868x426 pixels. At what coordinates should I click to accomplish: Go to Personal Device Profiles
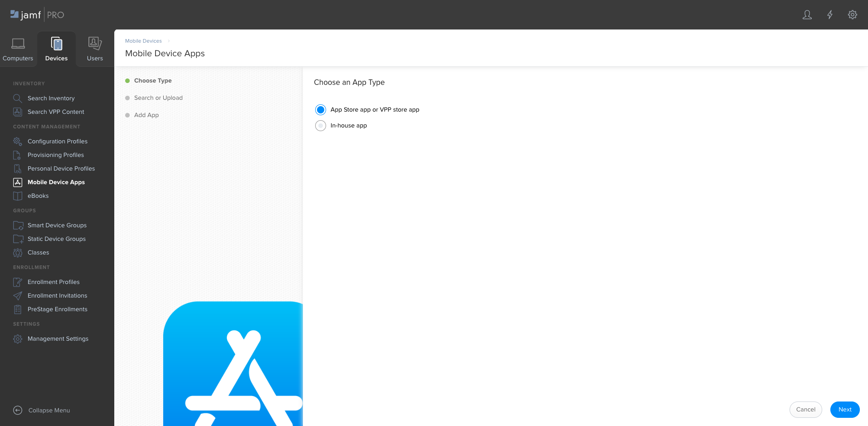click(61, 169)
